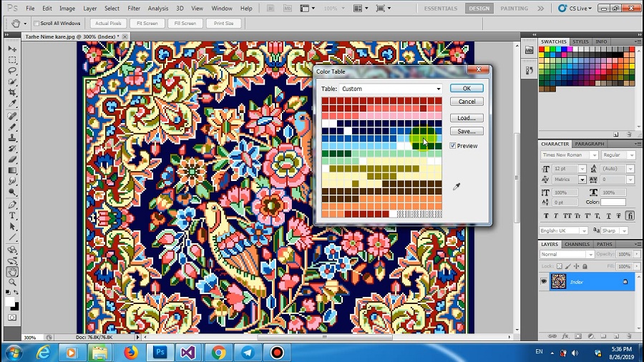
Task: Click Cancel in Color Table dialog
Action: pyautogui.click(x=467, y=102)
